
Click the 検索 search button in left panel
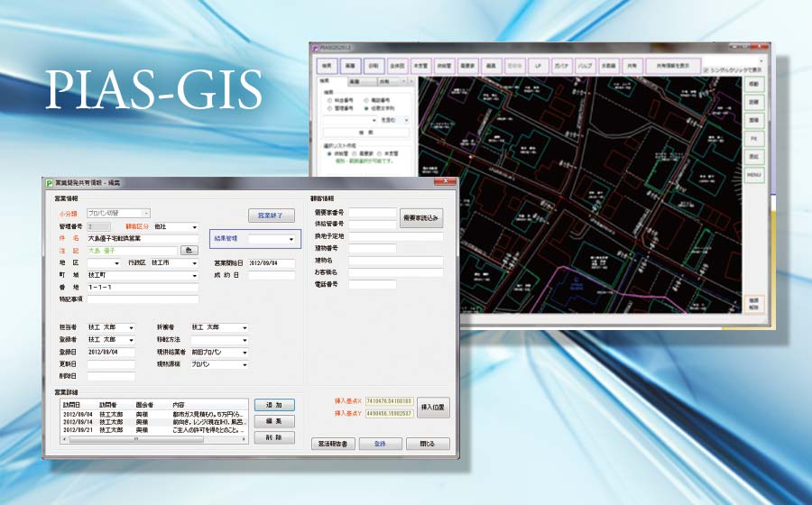pos(366,133)
